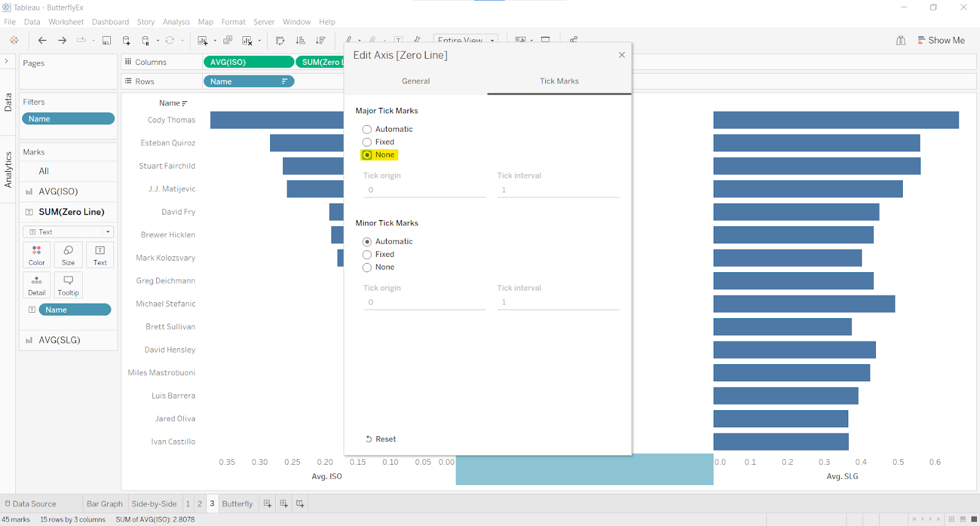The image size is (980, 526).
Task: Open the Clear Sheet dropdown arrow
Action: coord(260,41)
